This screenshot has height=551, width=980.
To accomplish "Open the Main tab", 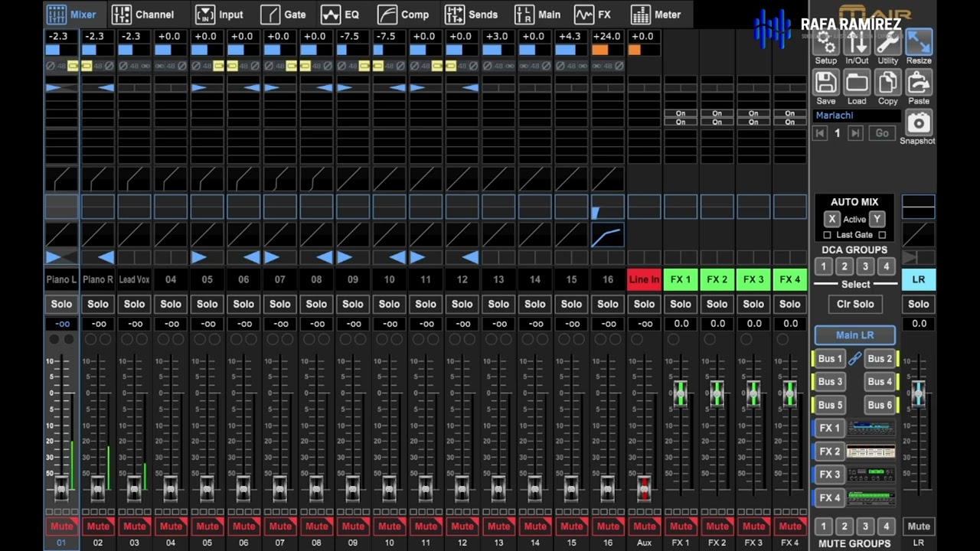I will (x=538, y=14).
